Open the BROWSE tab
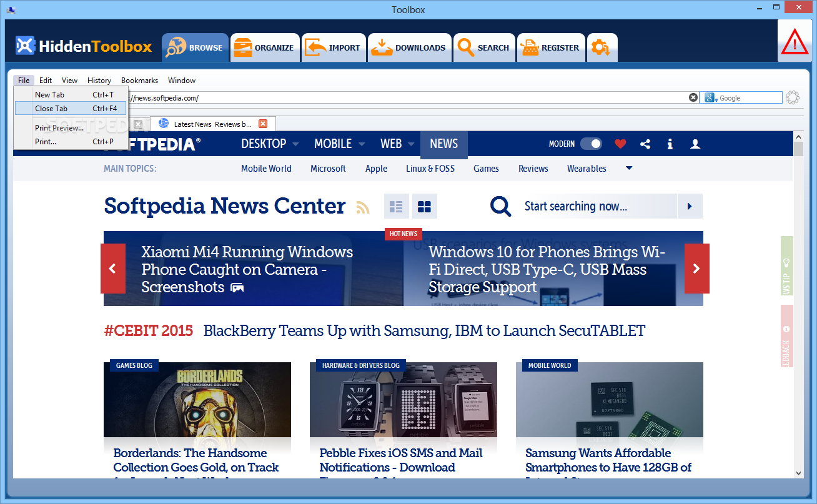This screenshot has height=504, width=817. (x=195, y=47)
